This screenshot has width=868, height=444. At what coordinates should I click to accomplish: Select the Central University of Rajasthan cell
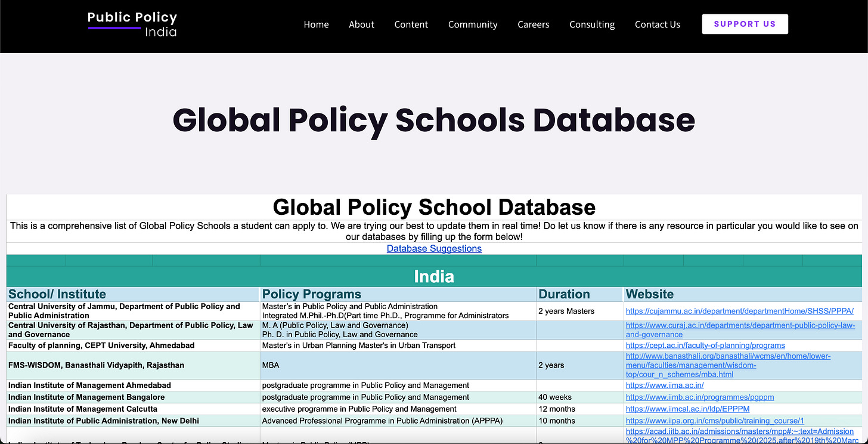133,330
